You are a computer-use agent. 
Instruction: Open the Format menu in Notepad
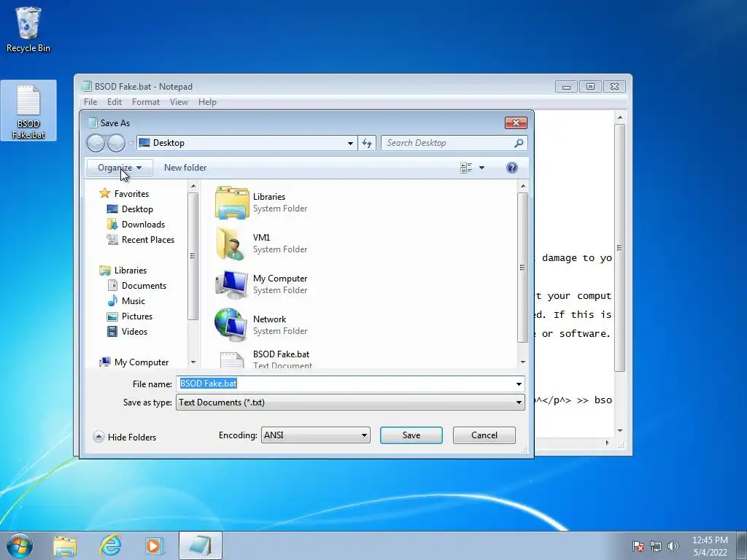pyautogui.click(x=146, y=102)
